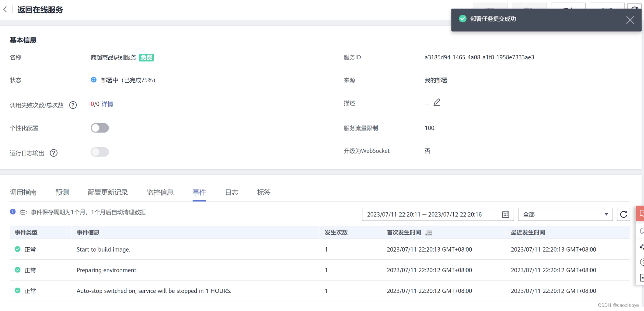644x311 pixels.
Task: Click the red feedback icon on right edge
Action: (640, 213)
